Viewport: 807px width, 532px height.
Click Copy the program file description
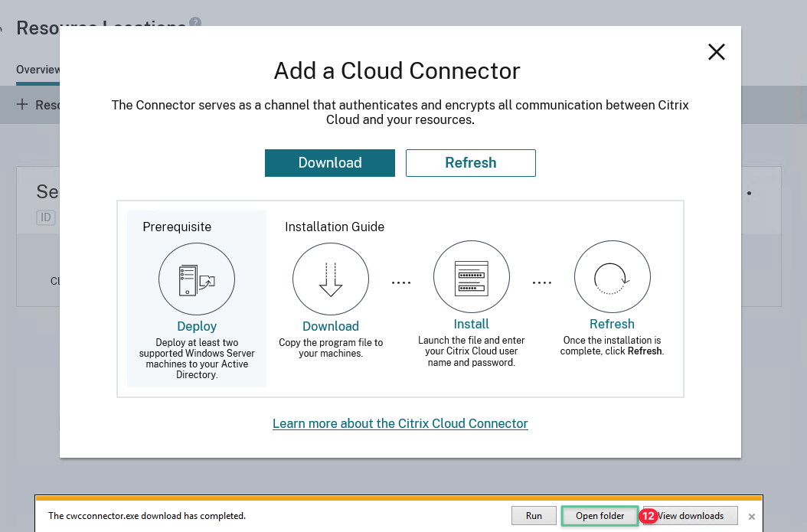(x=331, y=348)
